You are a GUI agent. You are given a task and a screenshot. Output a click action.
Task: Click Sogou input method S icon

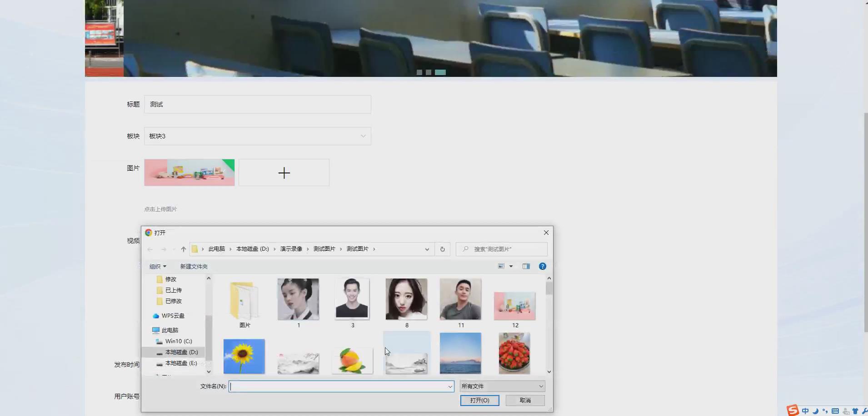[793, 411]
